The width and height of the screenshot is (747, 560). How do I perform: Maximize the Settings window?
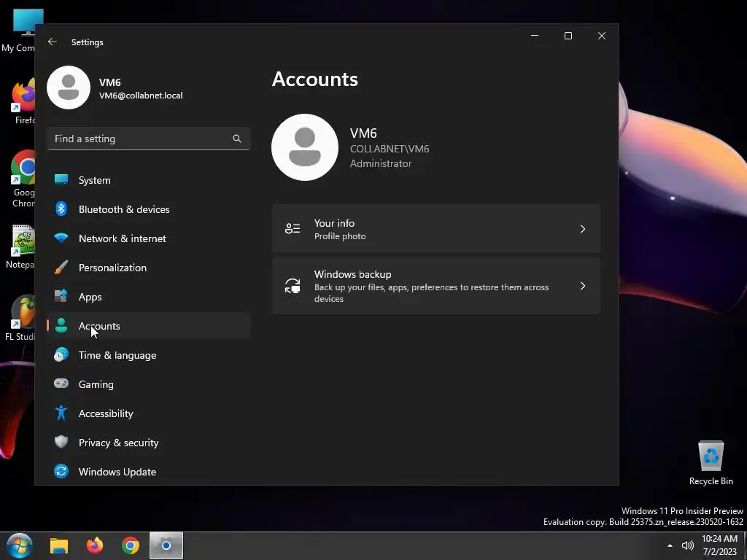pos(568,36)
